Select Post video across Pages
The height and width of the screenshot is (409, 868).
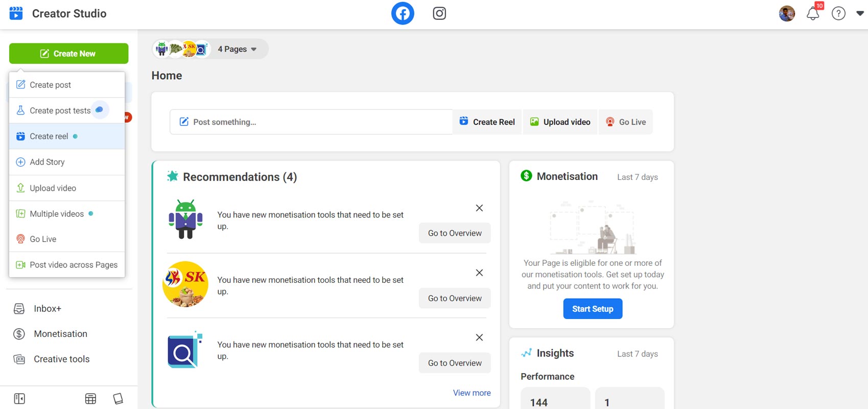(x=67, y=265)
